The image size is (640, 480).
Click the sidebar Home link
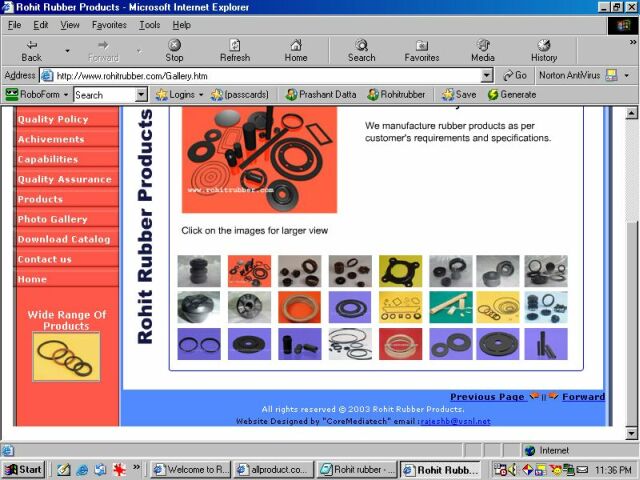tap(32, 279)
